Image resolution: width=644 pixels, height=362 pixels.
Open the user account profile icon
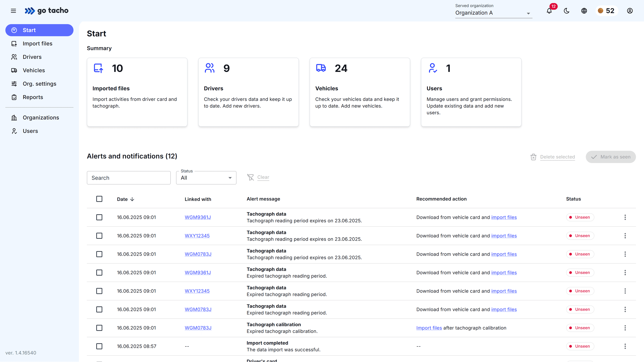pos(630,11)
